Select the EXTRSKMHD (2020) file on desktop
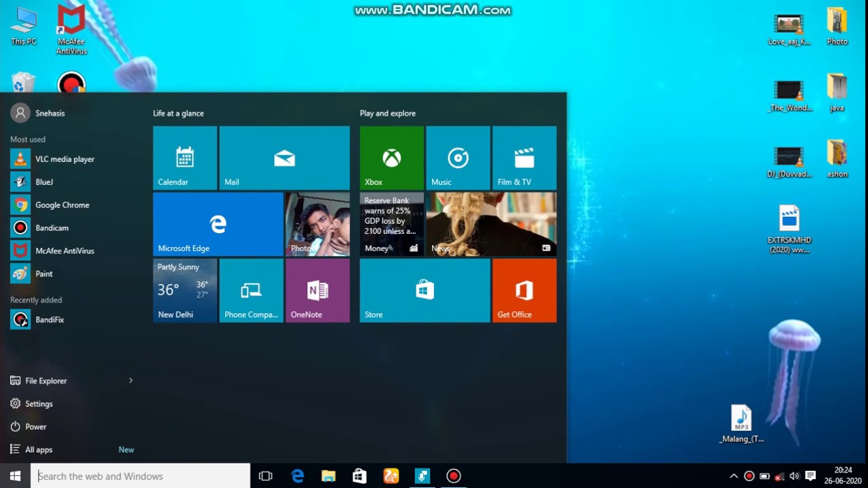The image size is (868, 488). (789, 229)
